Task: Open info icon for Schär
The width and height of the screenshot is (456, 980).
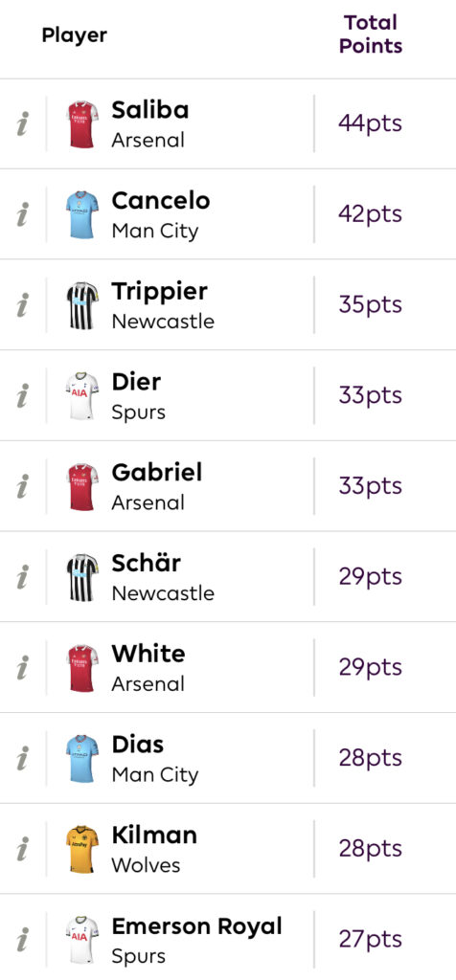Action: (x=23, y=577)
